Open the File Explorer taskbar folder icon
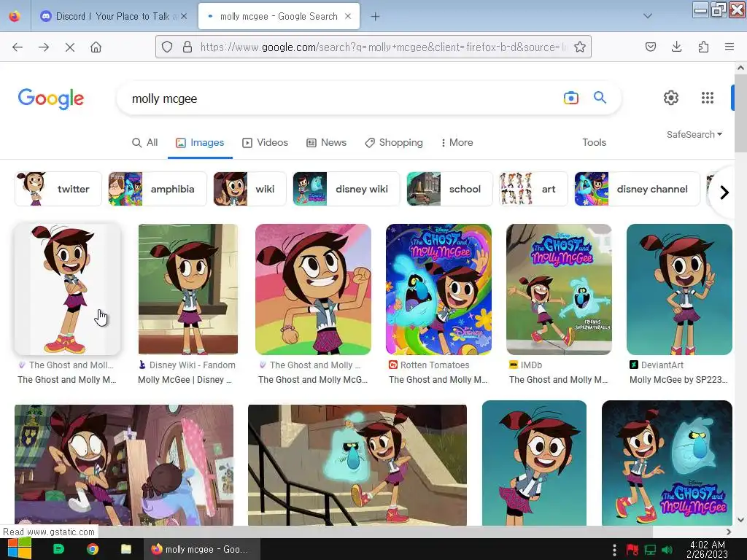Screen dimensions: 747x560 [125, 549]
